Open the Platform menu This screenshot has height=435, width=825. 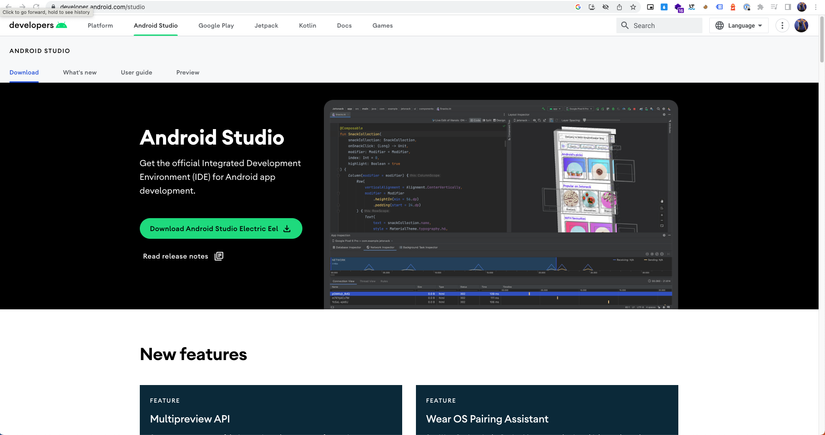tap(100, 25)
